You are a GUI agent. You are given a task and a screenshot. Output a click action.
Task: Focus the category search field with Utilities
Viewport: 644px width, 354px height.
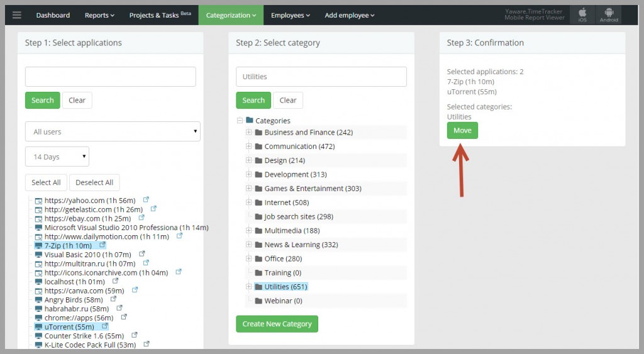tap(321, 77)
